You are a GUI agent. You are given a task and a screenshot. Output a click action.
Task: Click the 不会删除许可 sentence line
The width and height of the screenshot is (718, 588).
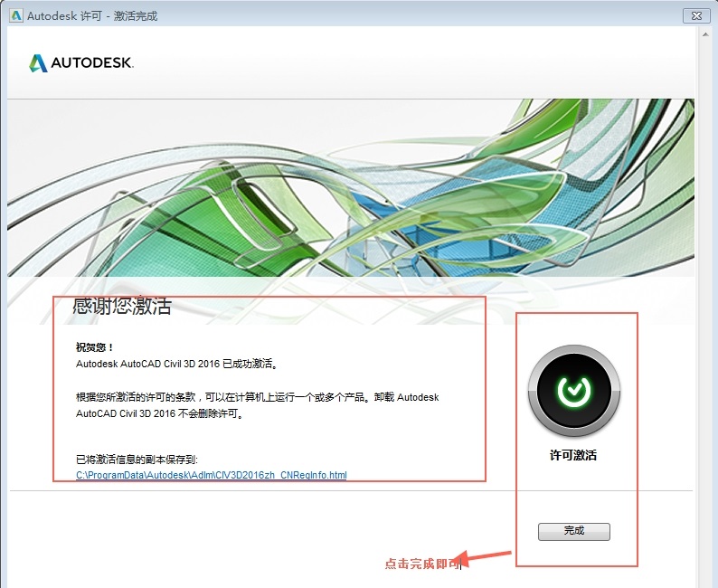[160, 413]
